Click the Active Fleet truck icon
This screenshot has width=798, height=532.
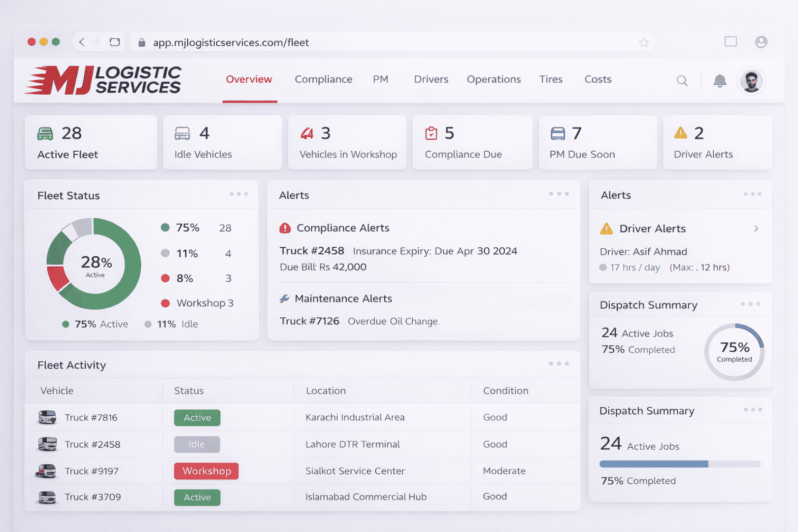pos(45,133)
